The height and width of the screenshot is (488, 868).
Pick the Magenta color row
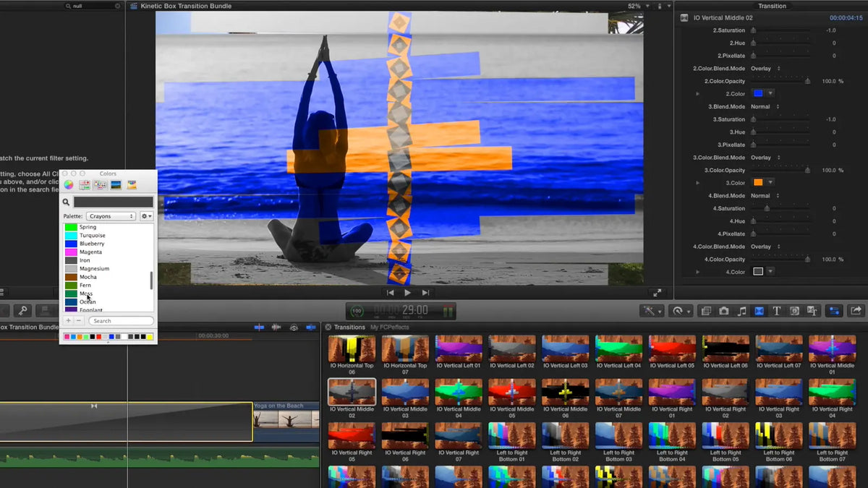click(107, 252)
